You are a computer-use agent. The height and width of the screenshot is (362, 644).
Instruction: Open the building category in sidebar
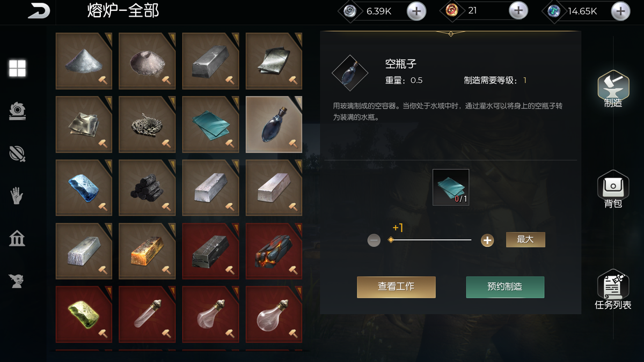17,238
